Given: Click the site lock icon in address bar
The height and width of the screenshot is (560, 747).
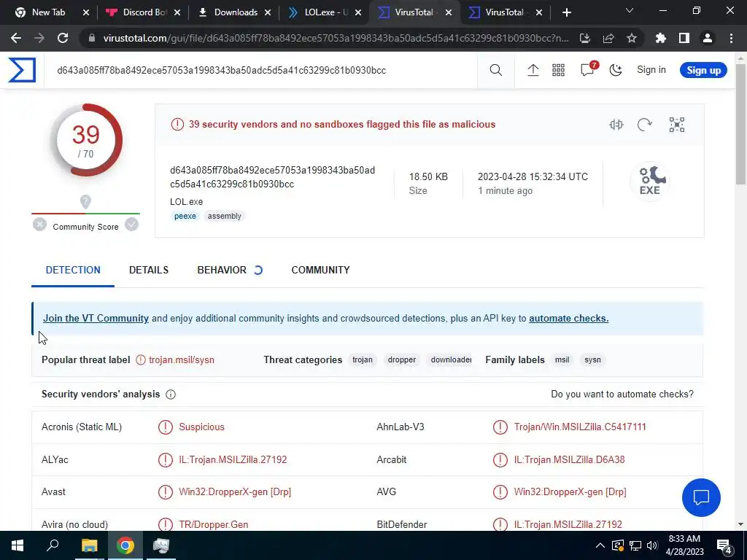Looking at the screenshot, I should 92,38.
